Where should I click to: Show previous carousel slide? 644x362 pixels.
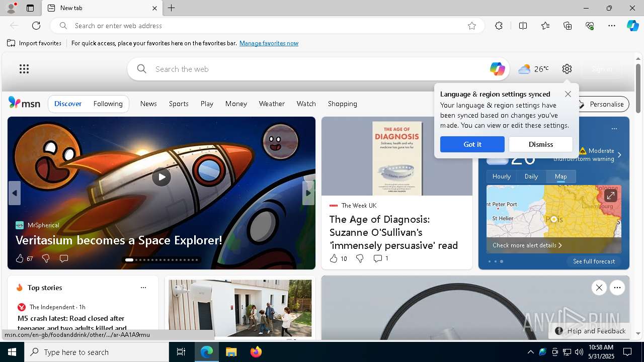point(15,193)
